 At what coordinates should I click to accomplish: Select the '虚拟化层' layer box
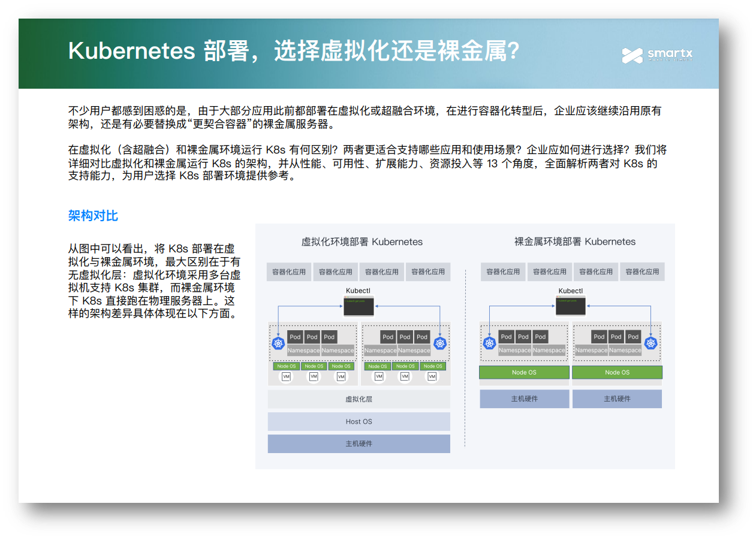tap(359, 399)
